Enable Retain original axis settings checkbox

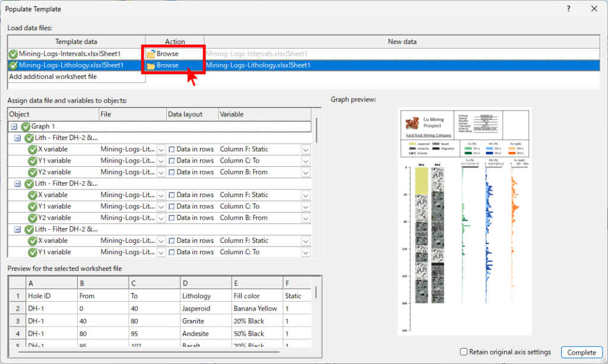point(464,352)
